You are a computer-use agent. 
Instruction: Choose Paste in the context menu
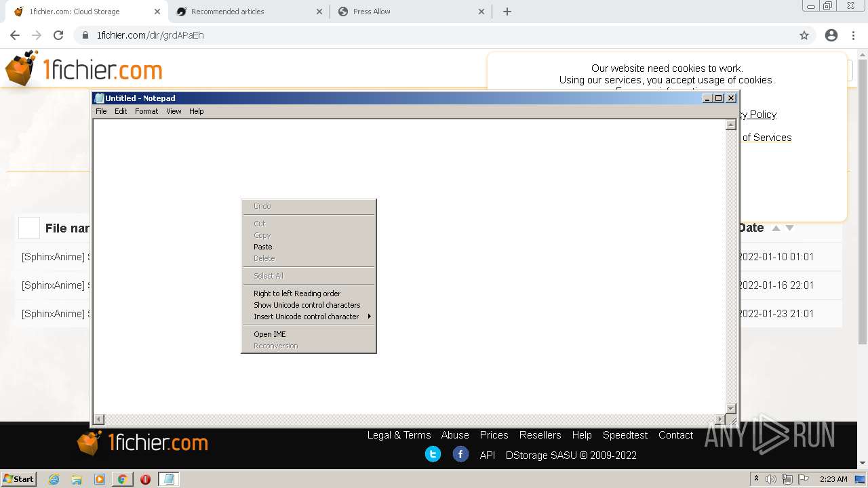(x=309, y=247)
